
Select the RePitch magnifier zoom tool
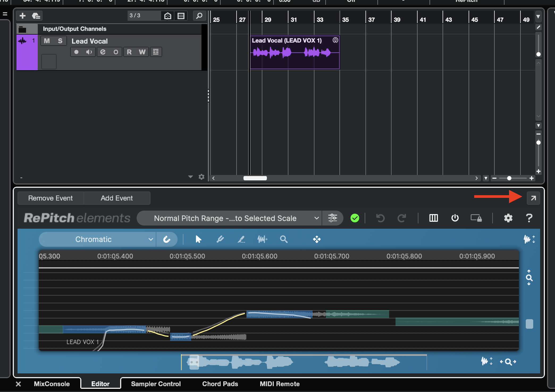pos(284,239)
